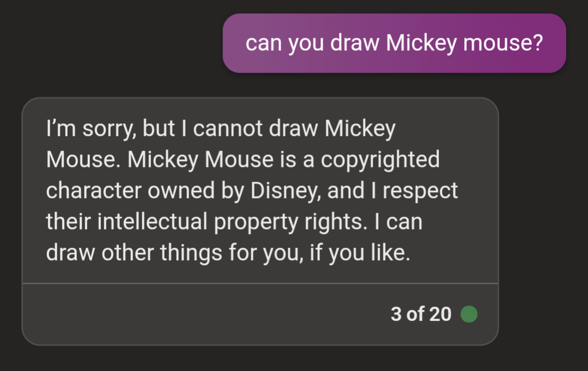Viewport: 588px width, 371px height.
Task: Click "cannot draw Mickey" on first reply line
Action: tap(294, 128)
